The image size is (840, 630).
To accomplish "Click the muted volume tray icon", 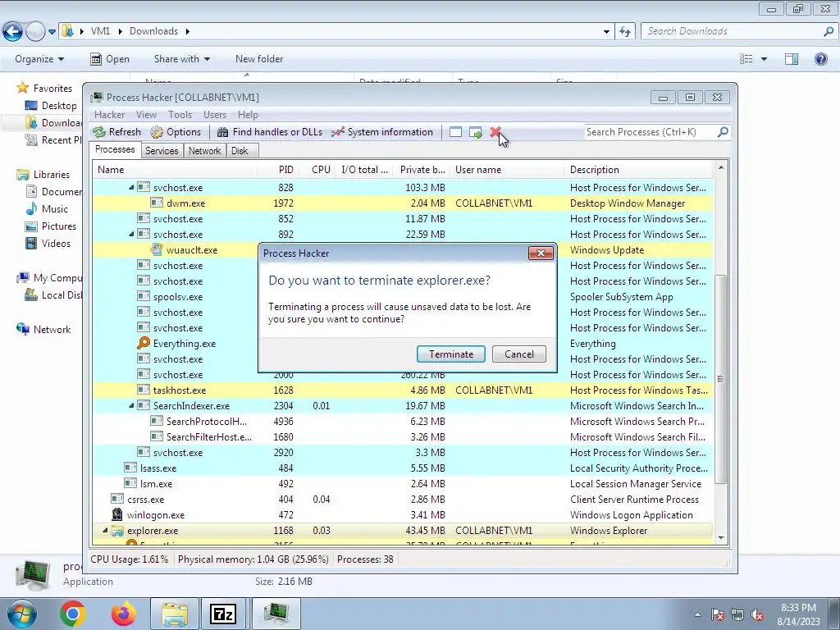I will tap(757, 615).
